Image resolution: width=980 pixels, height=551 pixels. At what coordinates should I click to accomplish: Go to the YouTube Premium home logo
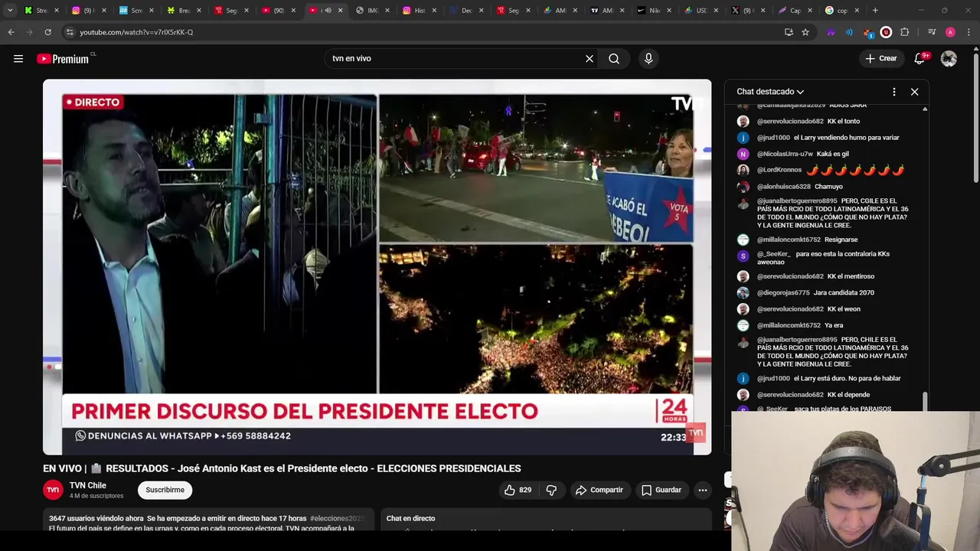63,59
